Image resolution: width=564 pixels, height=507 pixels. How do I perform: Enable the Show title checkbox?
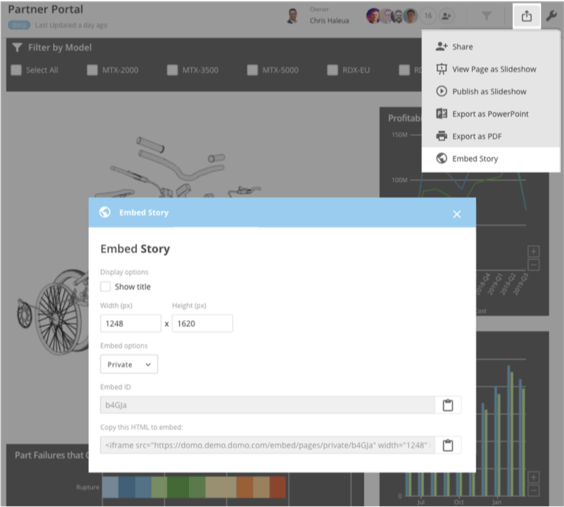pos(105,287)
